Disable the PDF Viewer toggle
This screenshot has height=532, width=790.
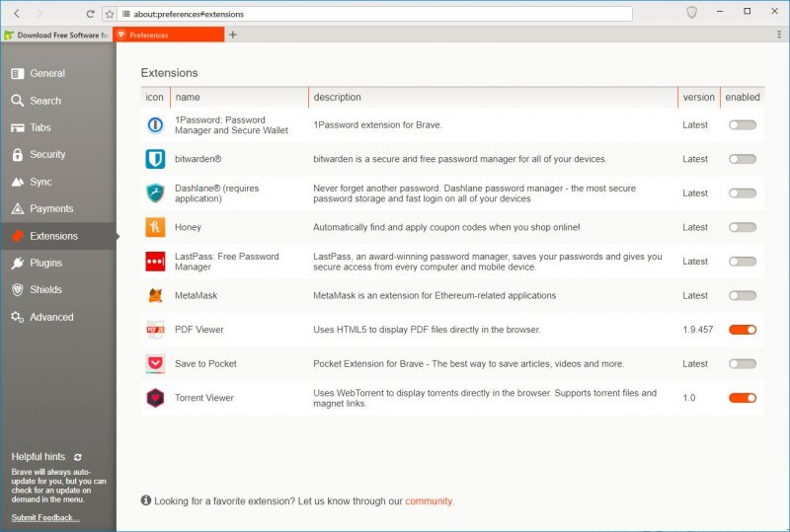click(742, 330)
